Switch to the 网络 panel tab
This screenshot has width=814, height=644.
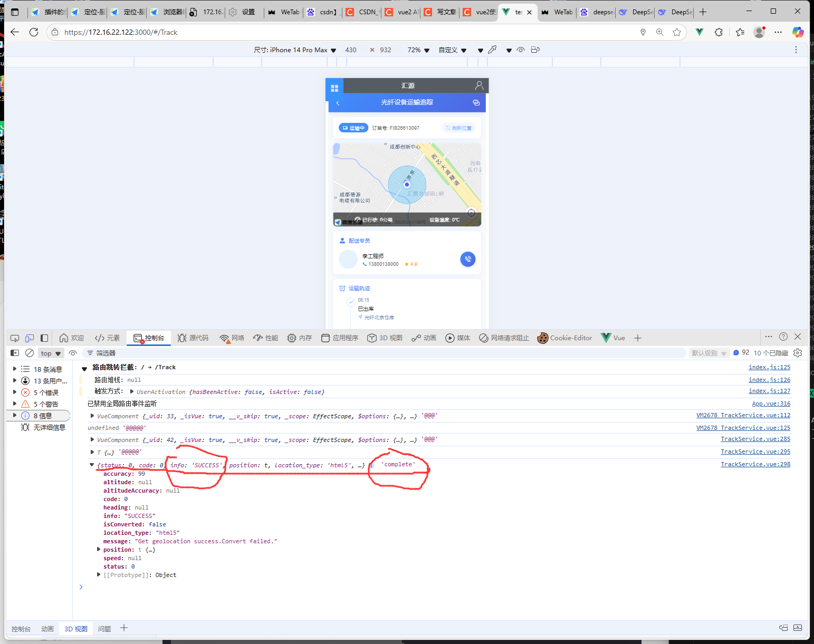point(232,338)
